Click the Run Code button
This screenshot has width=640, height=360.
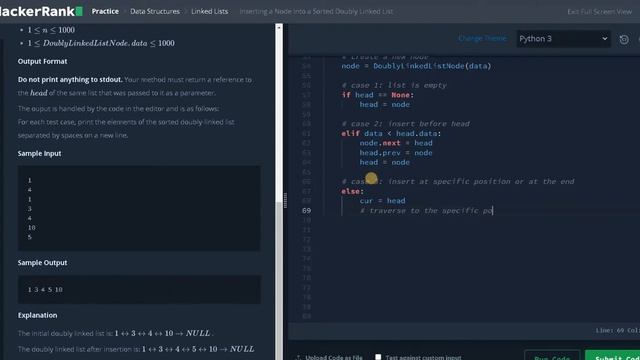[552, 357]
